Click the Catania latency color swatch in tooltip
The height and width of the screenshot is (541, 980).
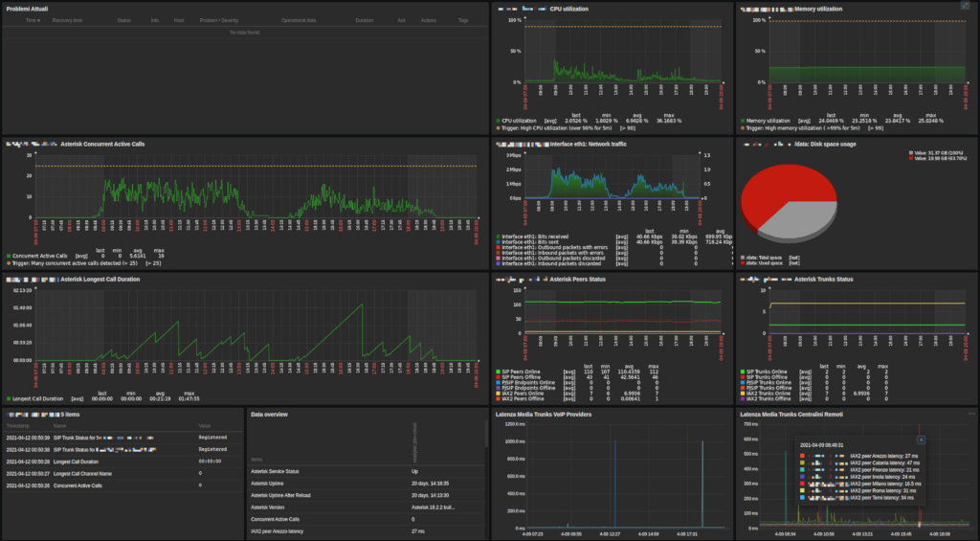click(803, 462)
